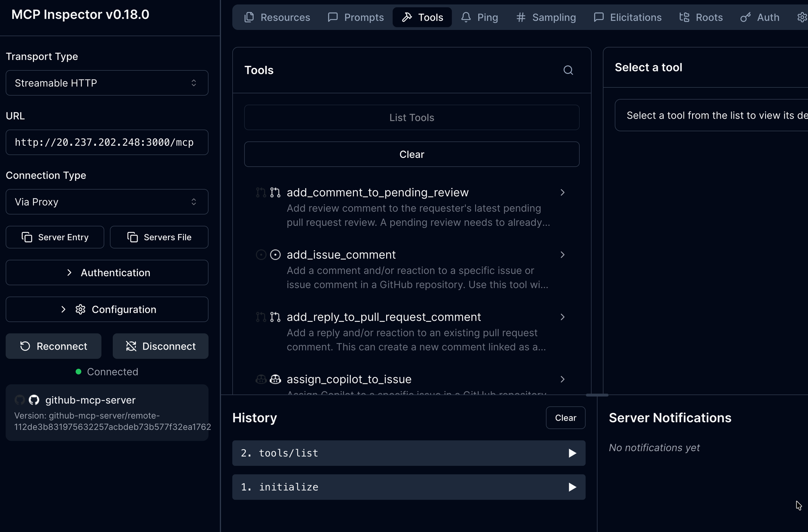The width and height of the screenshot is (808, 532).
Task: Open the Connection Type dropdown
Action: (x=107, y=202)
